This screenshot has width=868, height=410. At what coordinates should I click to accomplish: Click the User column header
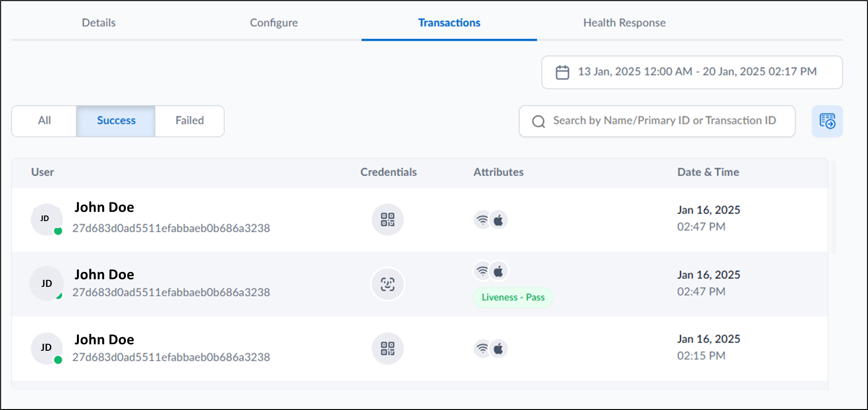42,172
